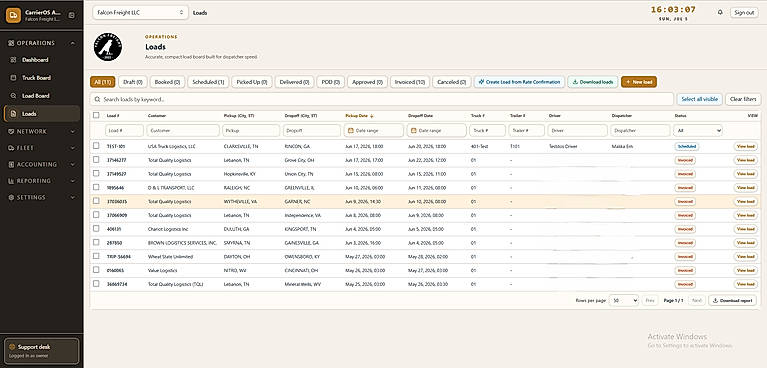This screenshot has height=368, width=767.
Task: Check the box for load 37066909
Action: 96,215
